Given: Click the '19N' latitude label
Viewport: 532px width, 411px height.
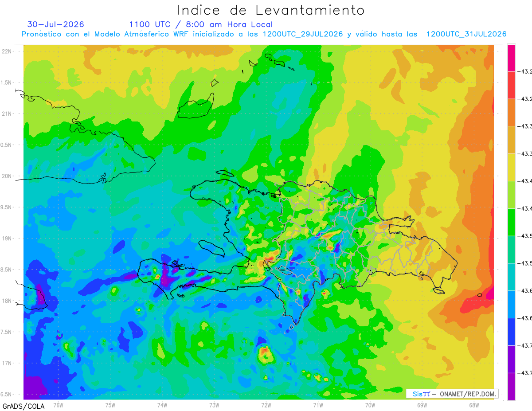Looking at the screenshot, I should (x=7, y=239).
